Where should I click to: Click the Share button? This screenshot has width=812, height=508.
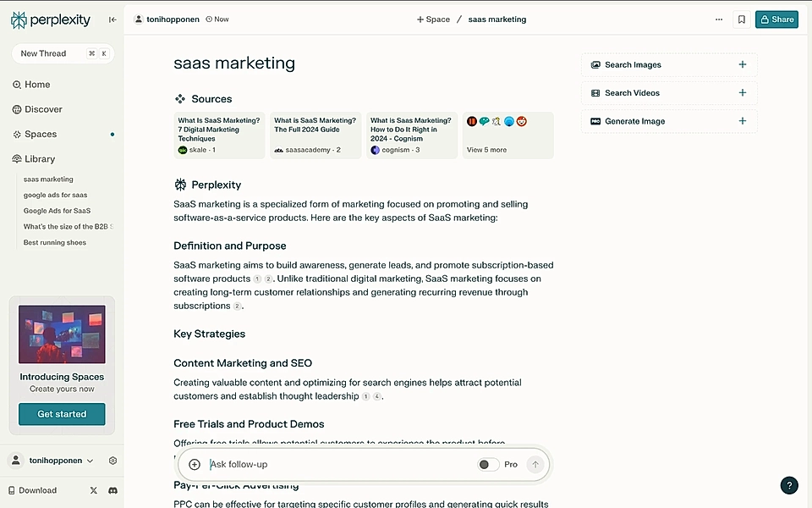click(x=776, y=19)
